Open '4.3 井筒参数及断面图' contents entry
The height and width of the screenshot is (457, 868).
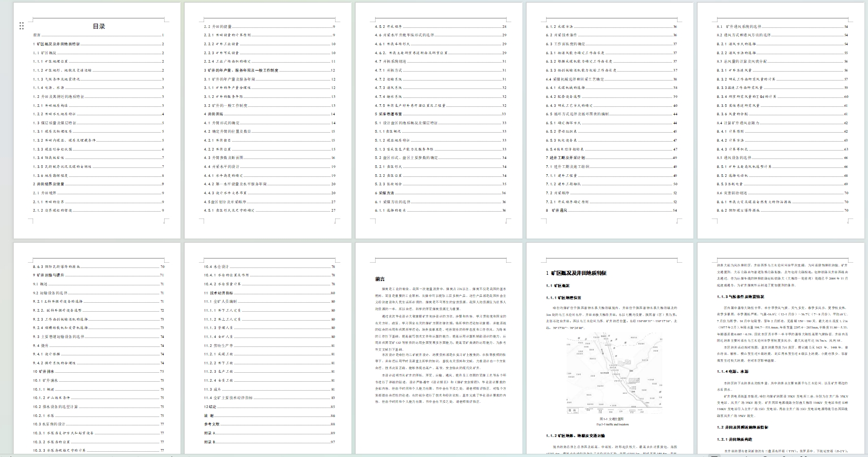[x=269, y=157]
